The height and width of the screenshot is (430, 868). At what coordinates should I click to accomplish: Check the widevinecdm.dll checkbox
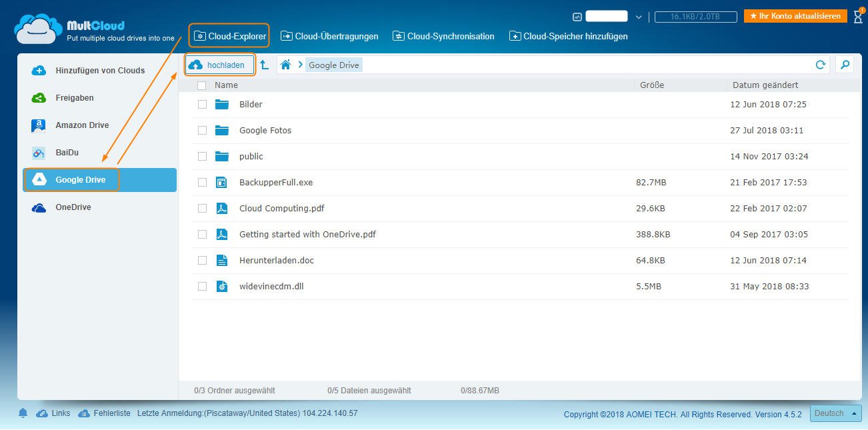point(202,286)
